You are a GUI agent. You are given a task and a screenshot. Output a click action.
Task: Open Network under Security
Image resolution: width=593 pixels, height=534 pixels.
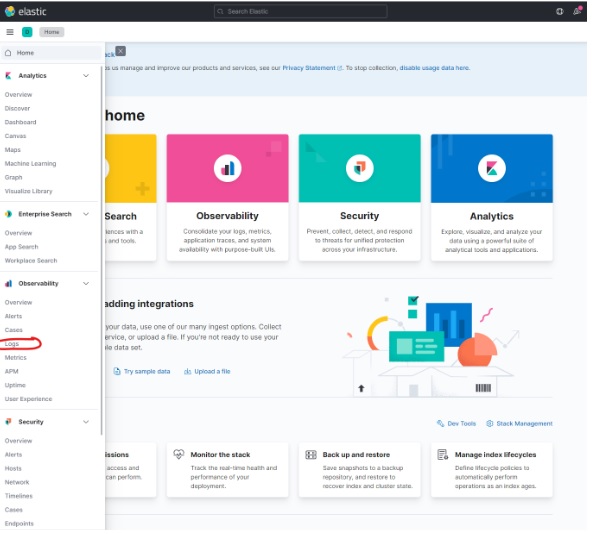coord(17,482)
